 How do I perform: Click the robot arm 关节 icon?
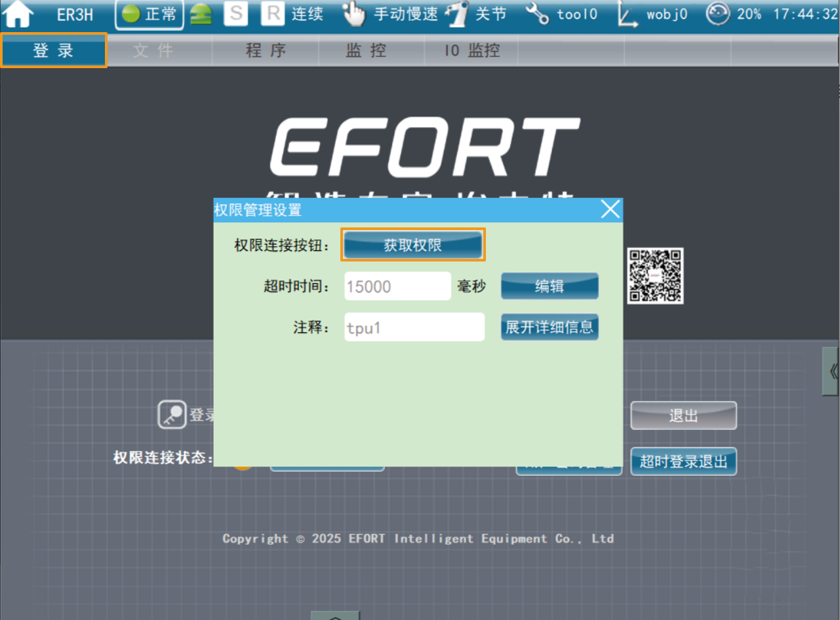(457, 15)
